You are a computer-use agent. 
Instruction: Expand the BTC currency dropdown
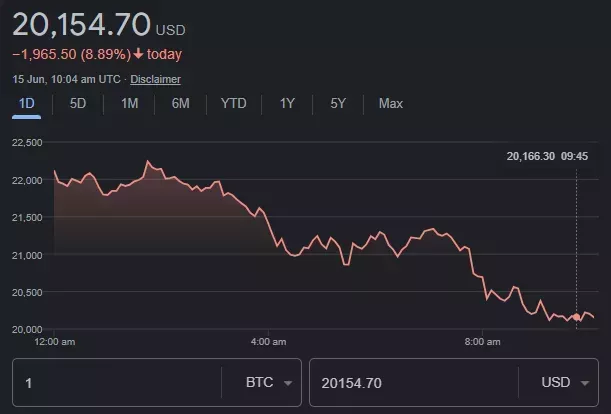click(269, 383)
